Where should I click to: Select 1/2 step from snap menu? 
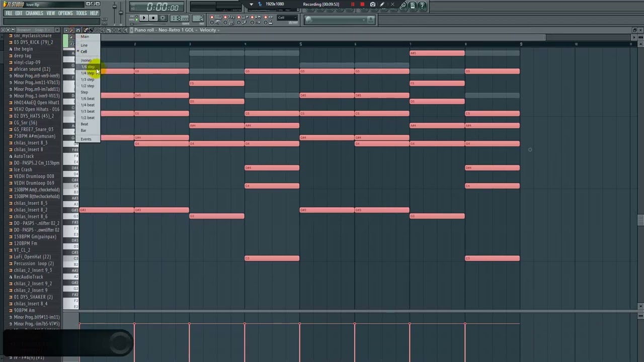[88, 86]
